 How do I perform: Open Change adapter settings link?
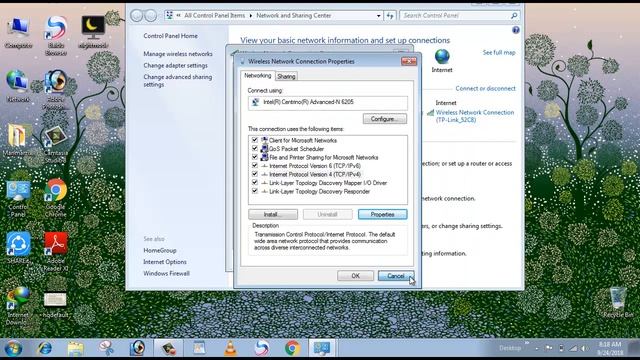pos(176,65)
